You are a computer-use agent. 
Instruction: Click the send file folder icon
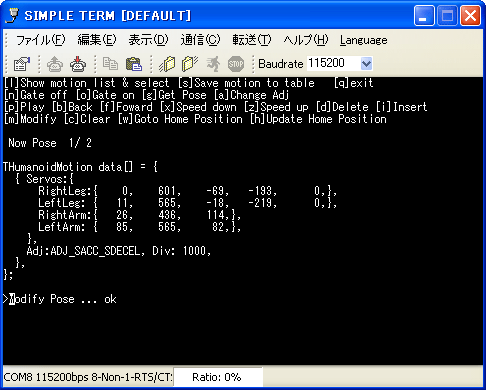[167, 64]
